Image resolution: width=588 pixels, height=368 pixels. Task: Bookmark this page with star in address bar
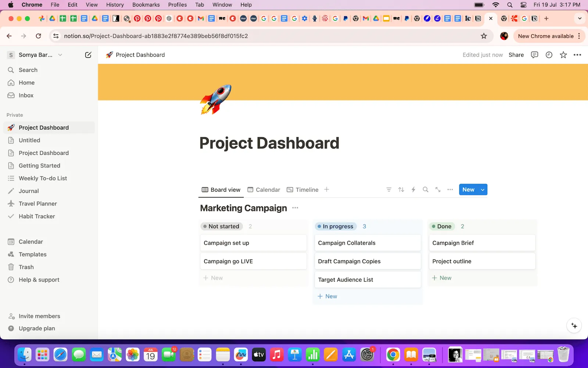point(484,36)
